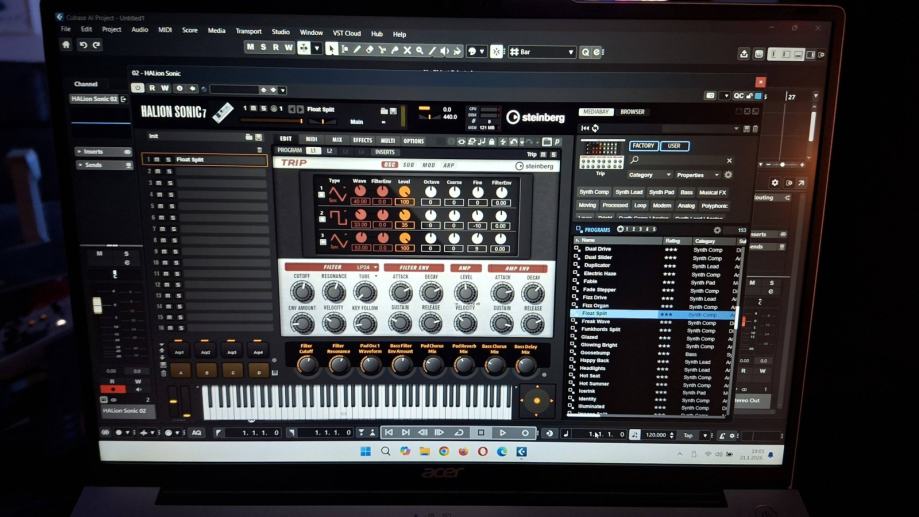Filter by Synth Lead tag
Viewport: 919px width, 517px height.
pos(629,192)
